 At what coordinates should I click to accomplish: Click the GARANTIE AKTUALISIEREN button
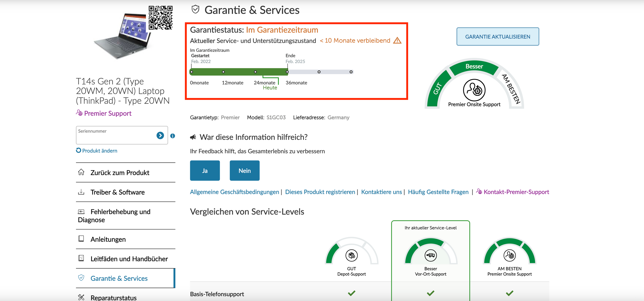point(498,37)
